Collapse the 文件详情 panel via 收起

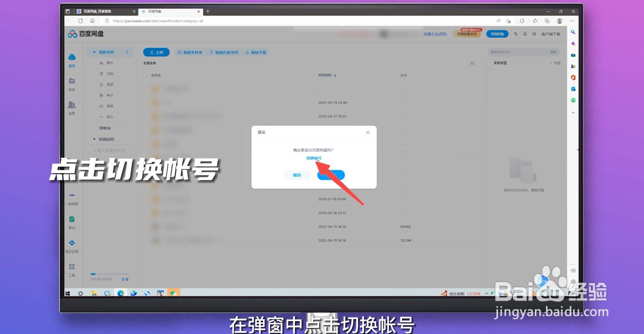tap(555, 63)
